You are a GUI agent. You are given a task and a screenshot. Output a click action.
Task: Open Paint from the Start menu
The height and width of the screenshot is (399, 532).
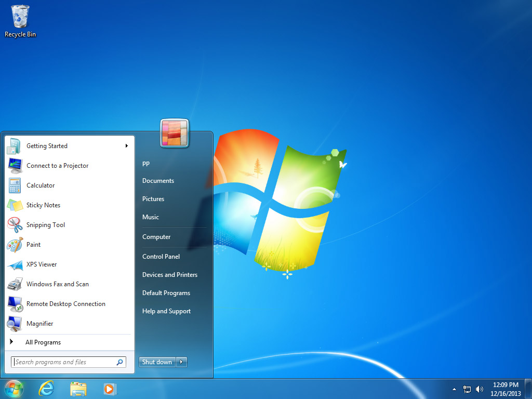click(34, 245)
